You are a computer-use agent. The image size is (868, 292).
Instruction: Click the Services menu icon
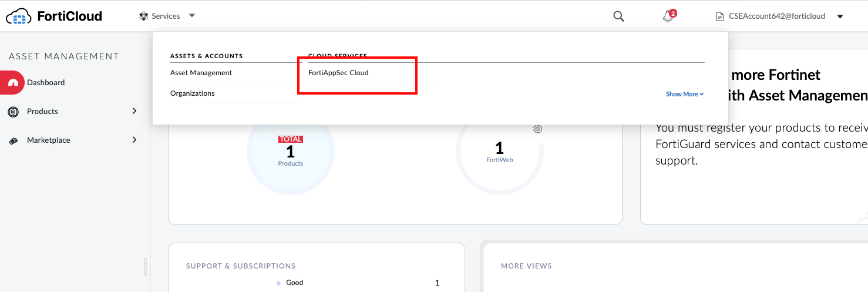click(x=143, y=16)
